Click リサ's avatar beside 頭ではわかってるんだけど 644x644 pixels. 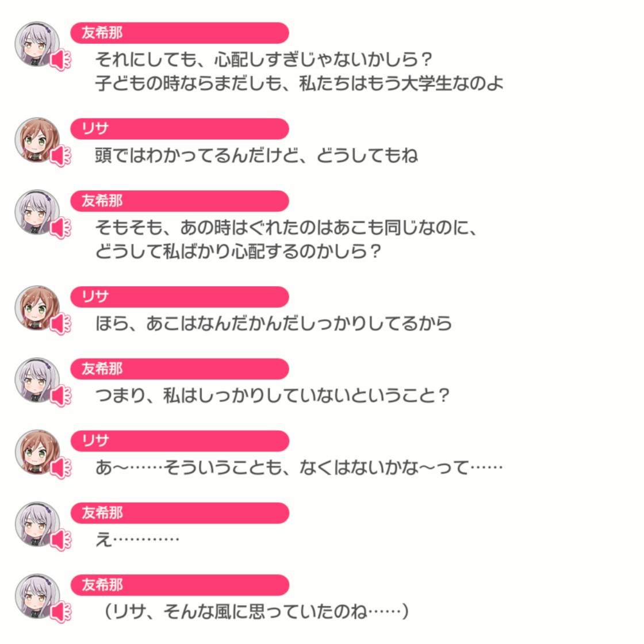click(37, 140)
